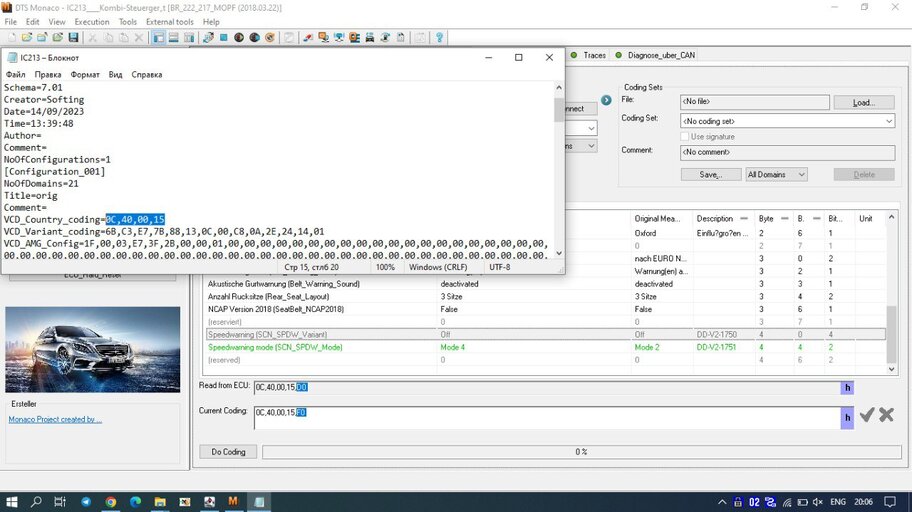This screenshot has width=912, height=512.
Task: Click the coding progress bar showing 0 %
Action: coord(582,451)
